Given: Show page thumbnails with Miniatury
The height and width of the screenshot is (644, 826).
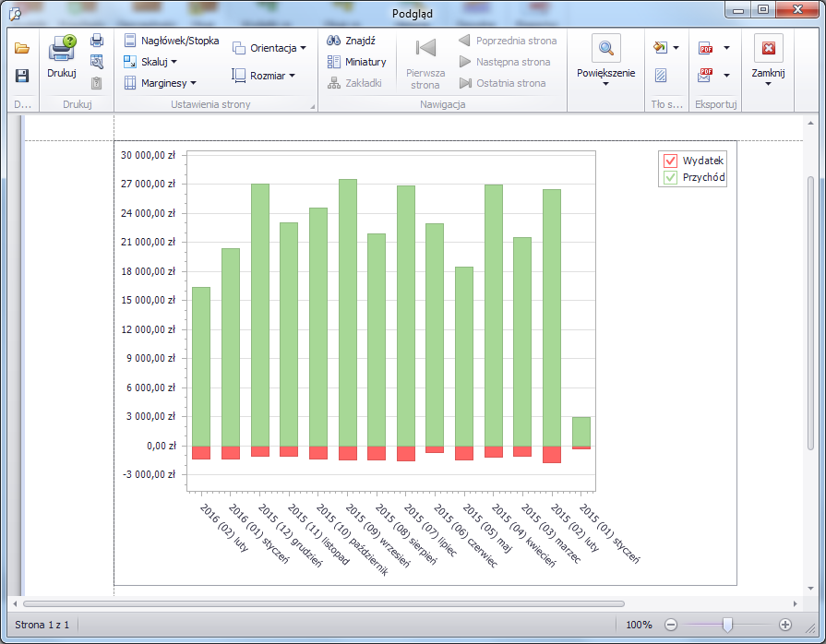Looking at the screenshot, I should tap(356, 62).
